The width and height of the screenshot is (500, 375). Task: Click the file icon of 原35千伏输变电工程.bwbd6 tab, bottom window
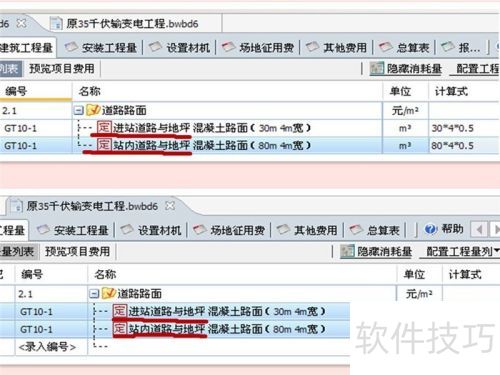tap(17, 206)
